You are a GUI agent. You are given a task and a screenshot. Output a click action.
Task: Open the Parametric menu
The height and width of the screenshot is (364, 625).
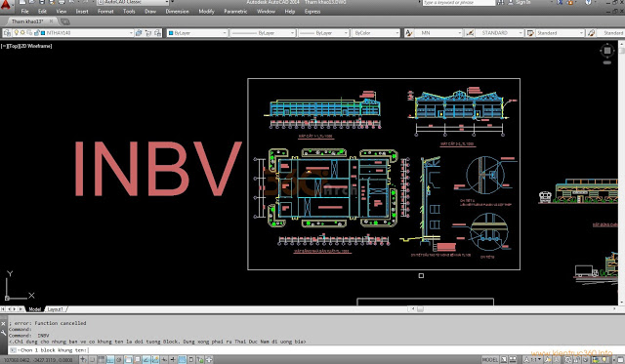[x=235, y=12]
